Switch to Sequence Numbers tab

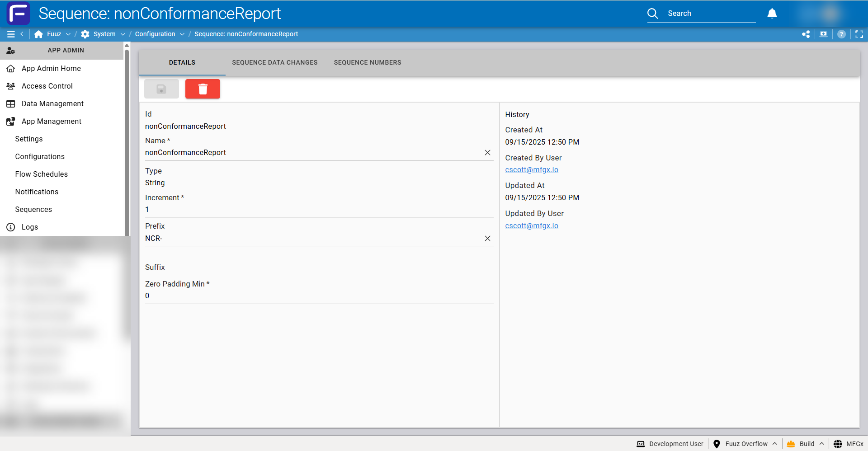pos(368,62)
